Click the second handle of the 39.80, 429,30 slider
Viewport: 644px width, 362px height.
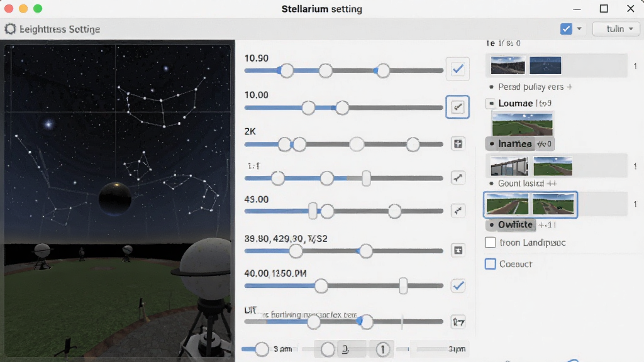(x=365, y=251)
